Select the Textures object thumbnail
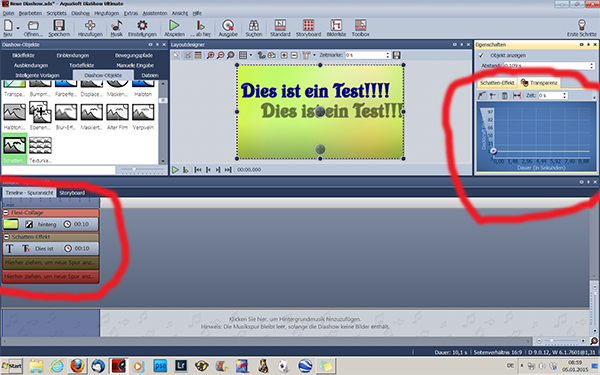Screen dimensions: 600x375 pyautogui.click(x=40, y=149)
